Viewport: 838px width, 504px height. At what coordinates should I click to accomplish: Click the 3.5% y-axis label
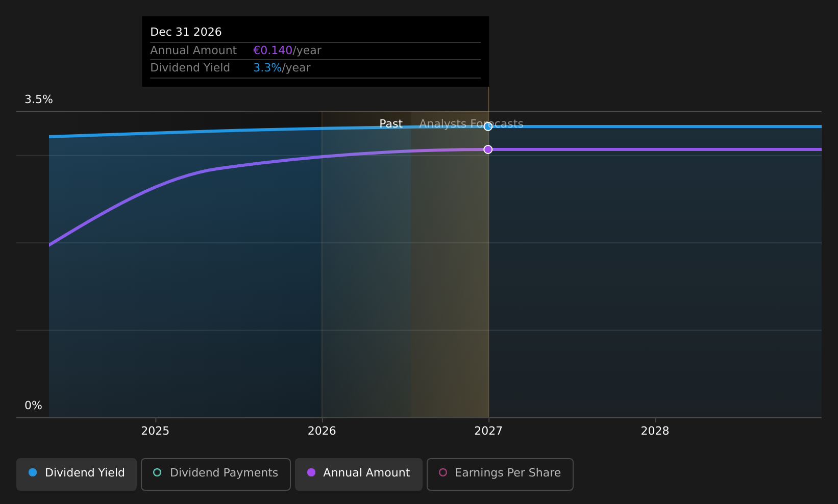pos(39,99)
